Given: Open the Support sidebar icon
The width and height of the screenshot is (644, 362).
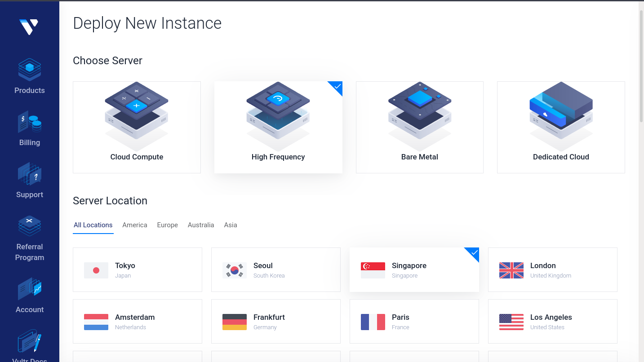Looking at the screenshot, I should tap(30, 174).
